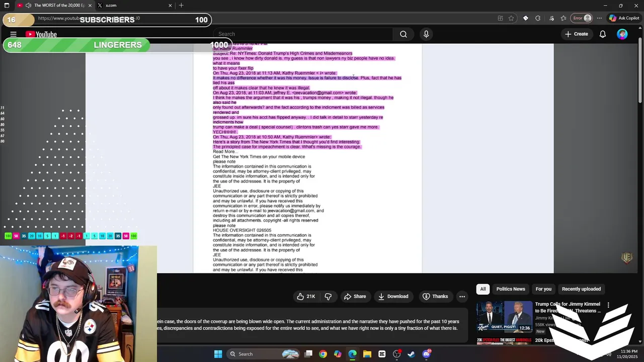Open Ask Copilot in the browser
Screen dimensions: 644x362
coord(624,18)
